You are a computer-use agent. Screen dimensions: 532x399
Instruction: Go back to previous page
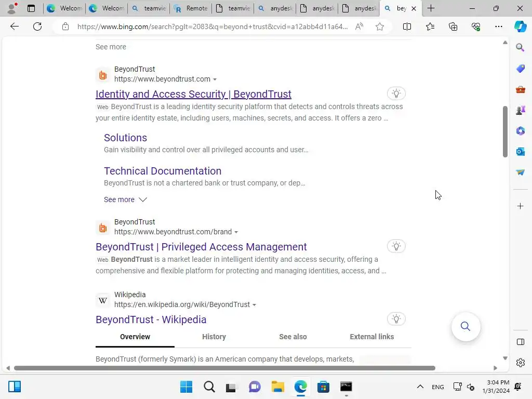pos(14,26)
